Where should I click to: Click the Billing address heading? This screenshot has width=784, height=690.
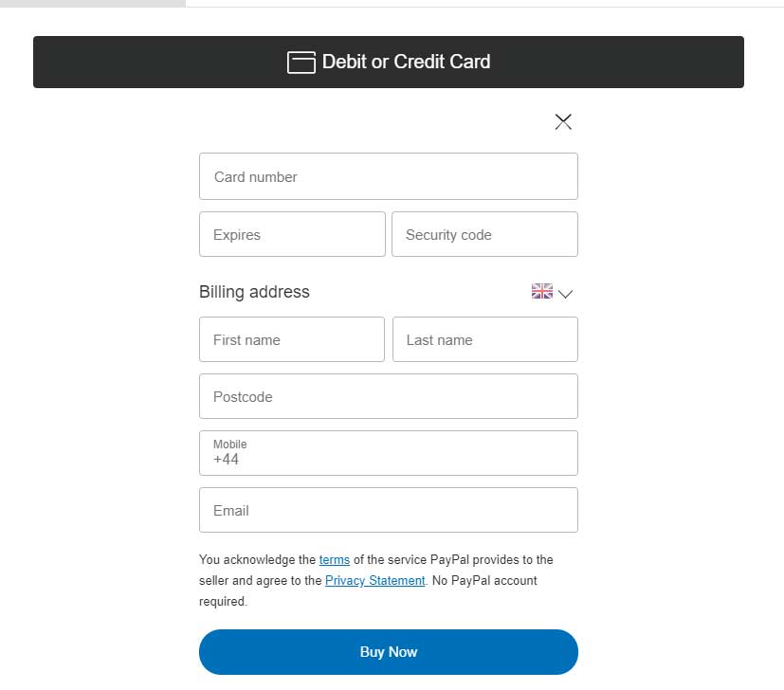coord(254,292)
